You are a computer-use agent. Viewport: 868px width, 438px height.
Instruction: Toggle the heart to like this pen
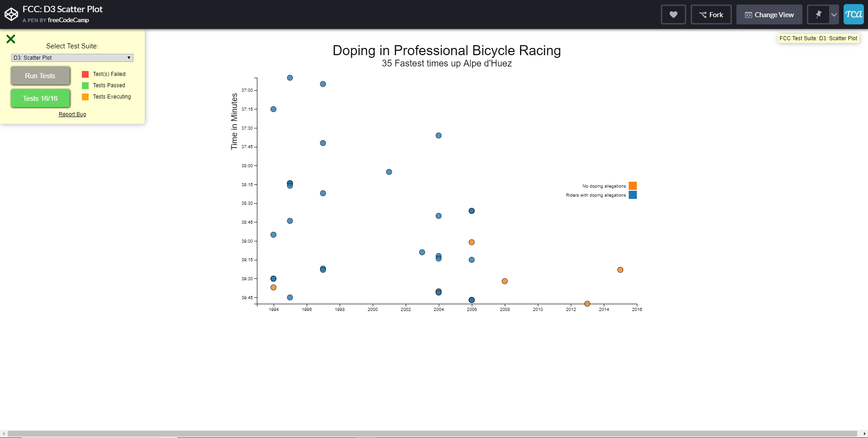(673, 14)
